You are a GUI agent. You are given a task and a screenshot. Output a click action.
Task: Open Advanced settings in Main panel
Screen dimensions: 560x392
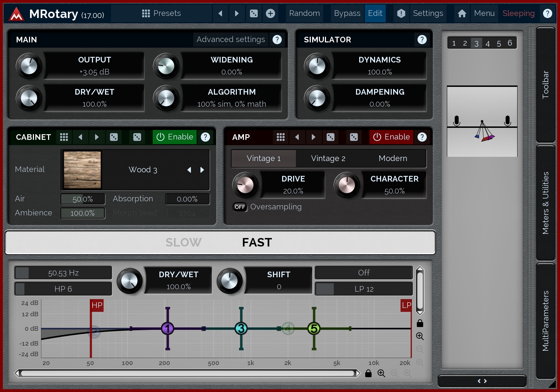point(231,40)
